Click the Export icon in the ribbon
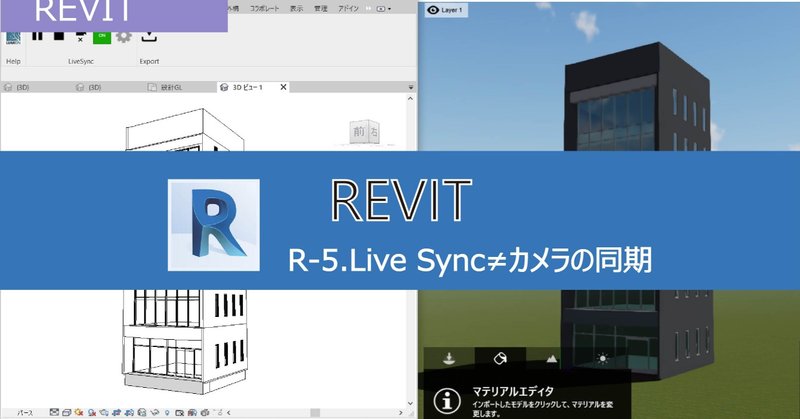 pyautogui.click(x=149, y=36)
